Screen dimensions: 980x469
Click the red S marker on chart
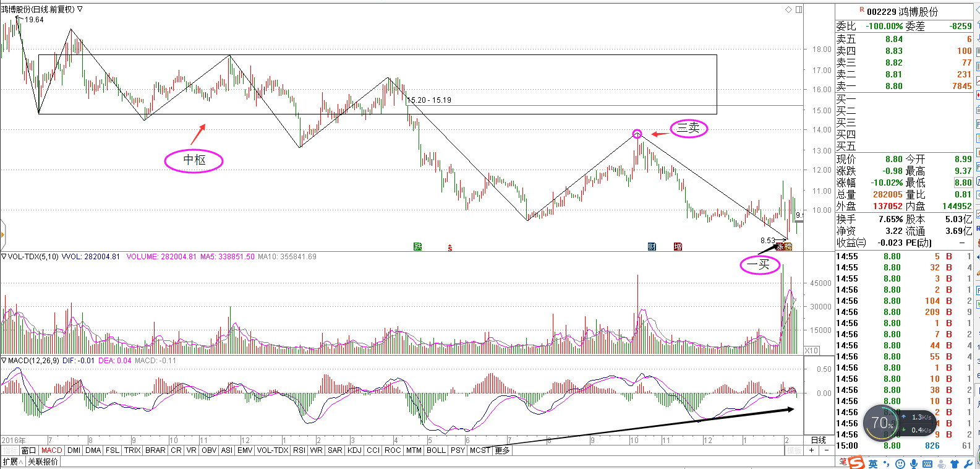(x=450, y=247)
